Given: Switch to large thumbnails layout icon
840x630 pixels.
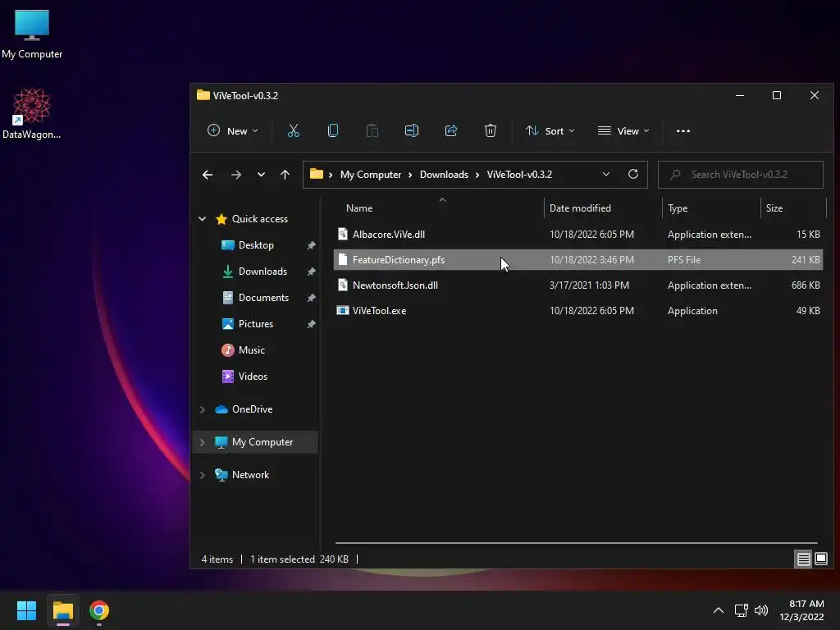Looking at the screenshot, I should click(820, 559).
